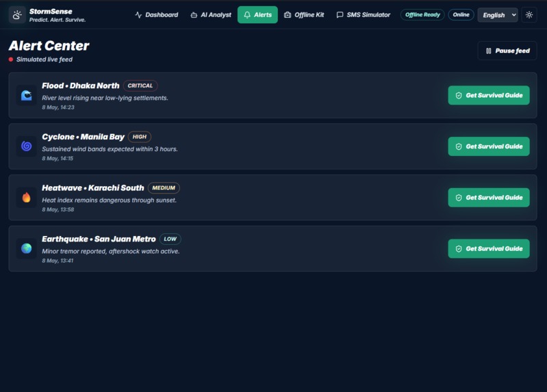Click the '8 May, 13:58' timestamp
The image size is (547, 392).
[58, 209]
